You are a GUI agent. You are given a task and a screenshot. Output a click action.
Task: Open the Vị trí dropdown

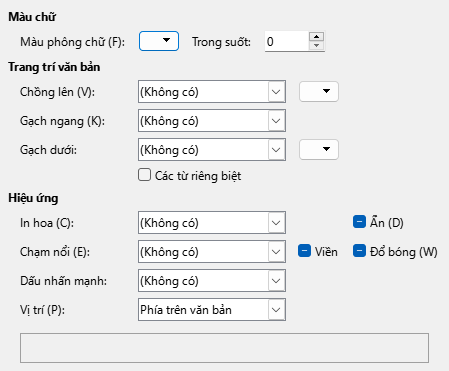[212, 310]
